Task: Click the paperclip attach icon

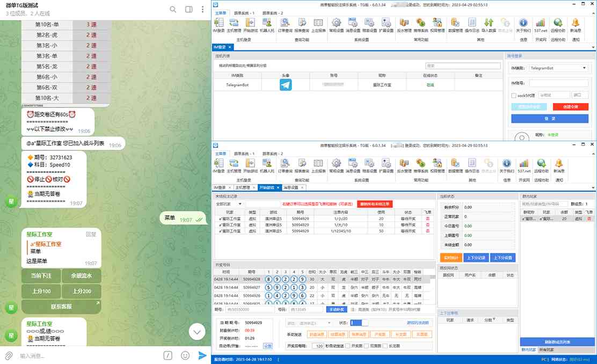Action: (9, 355)
